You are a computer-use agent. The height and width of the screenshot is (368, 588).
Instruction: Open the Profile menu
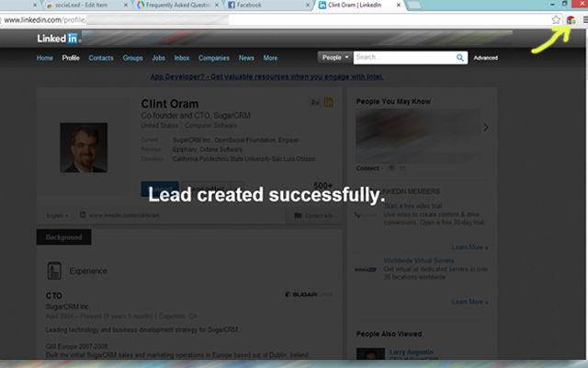pyautogui.click(x=71, y=58)
